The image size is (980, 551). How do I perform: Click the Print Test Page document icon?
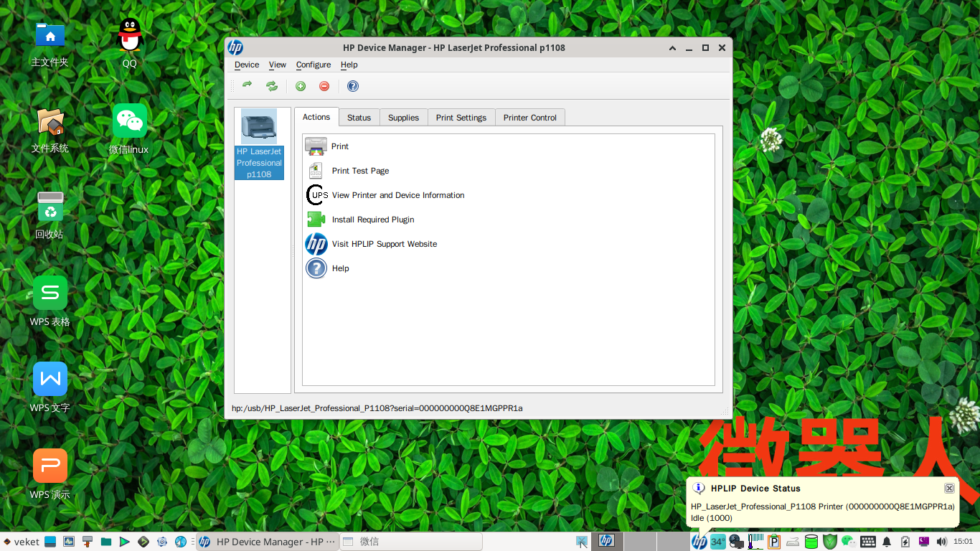316,171
